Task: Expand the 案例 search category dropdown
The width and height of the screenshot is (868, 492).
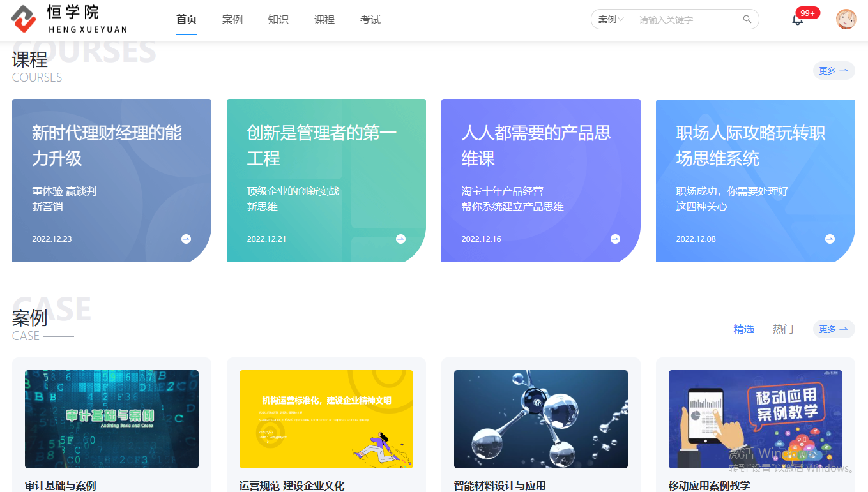Action: pyautogui.click(x=611, y=20)
